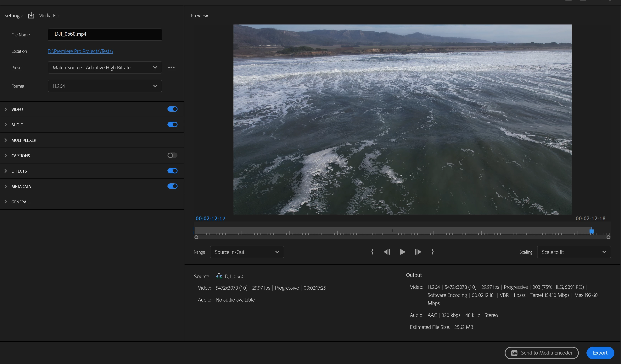Click the File Name input field

coord(105,35)
